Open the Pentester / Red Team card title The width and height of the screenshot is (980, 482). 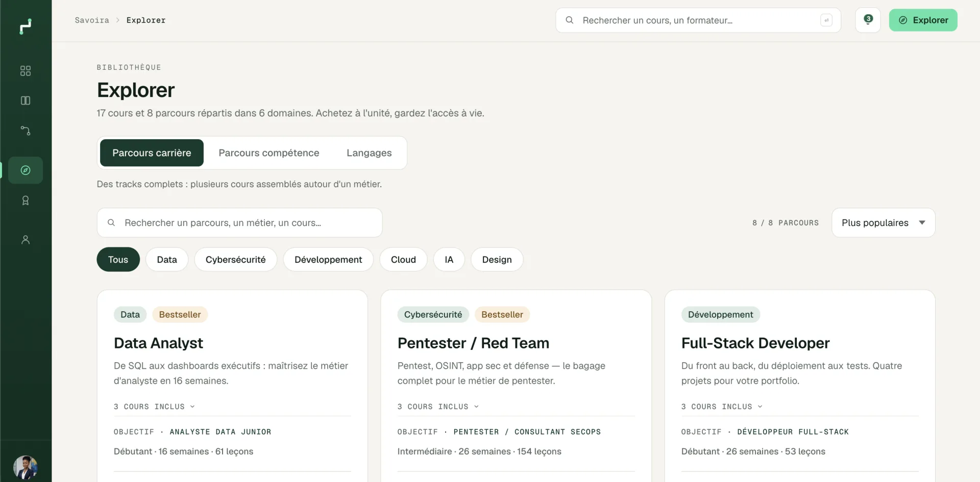click(473, 343)
